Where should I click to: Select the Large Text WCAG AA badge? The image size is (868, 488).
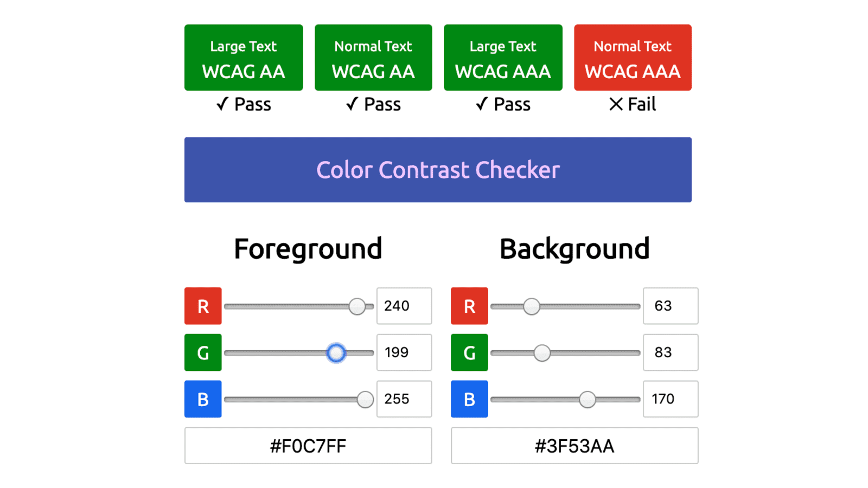pyautogui.click(x=244, y=57)
